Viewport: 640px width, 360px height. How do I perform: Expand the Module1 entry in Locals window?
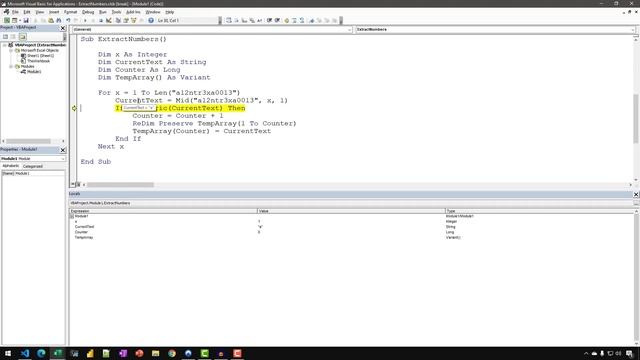(x=72, y=216)
